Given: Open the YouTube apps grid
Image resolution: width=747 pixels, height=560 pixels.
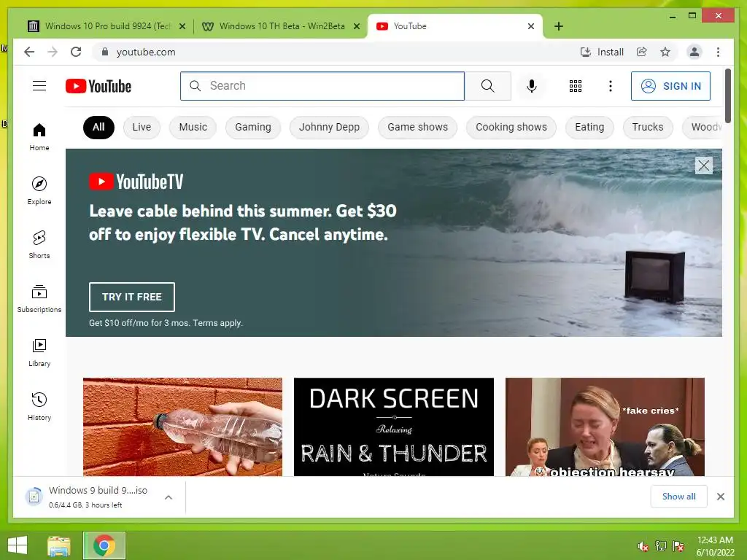Looking at the screenshot, I should [x=575, y=86].
